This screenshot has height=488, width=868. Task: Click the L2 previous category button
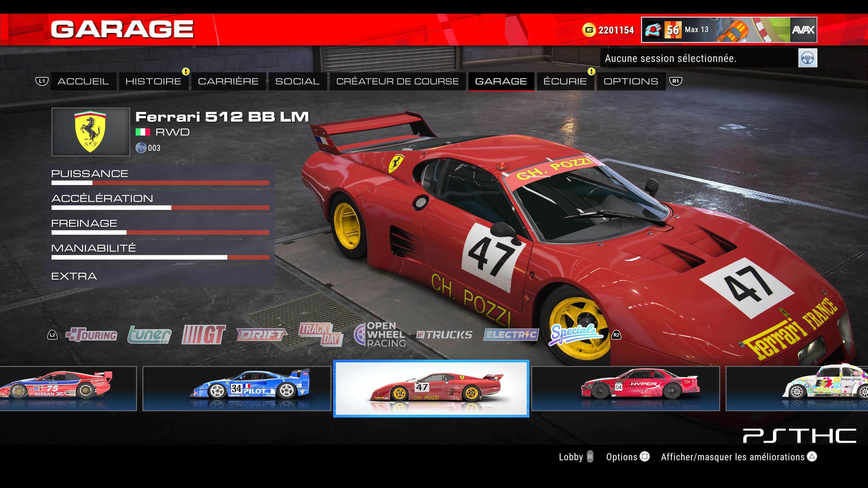52,335
